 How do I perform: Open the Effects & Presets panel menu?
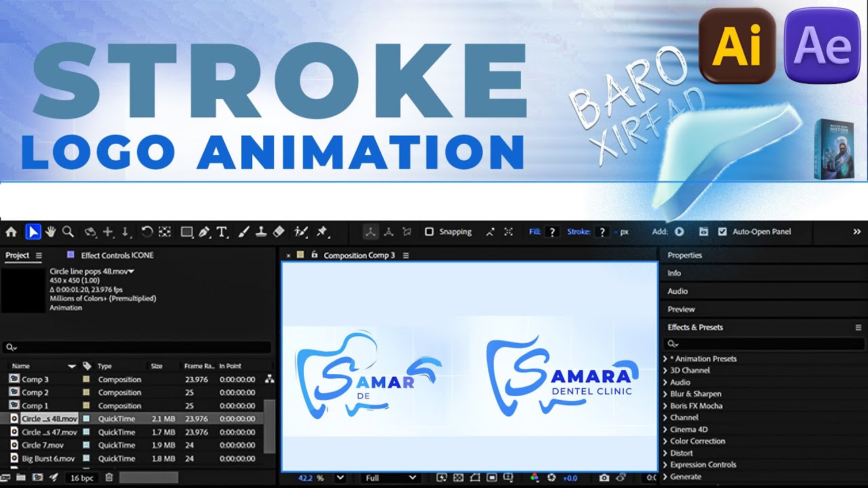859,327
